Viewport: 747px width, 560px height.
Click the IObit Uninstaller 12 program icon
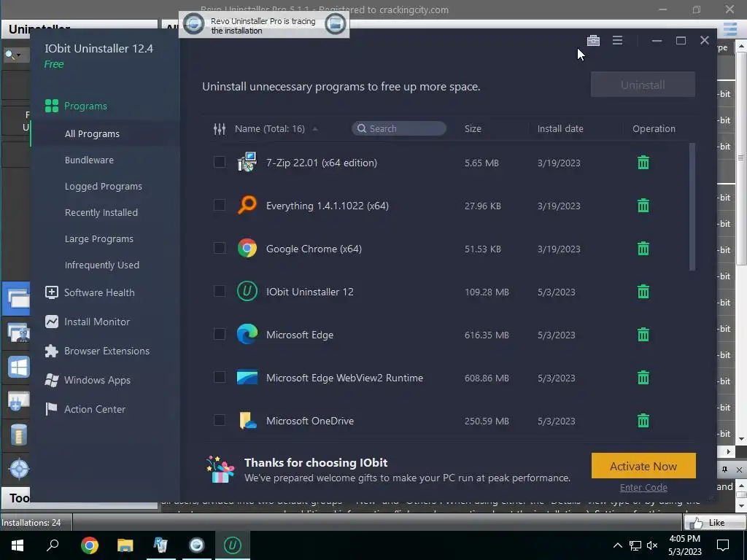247,292
